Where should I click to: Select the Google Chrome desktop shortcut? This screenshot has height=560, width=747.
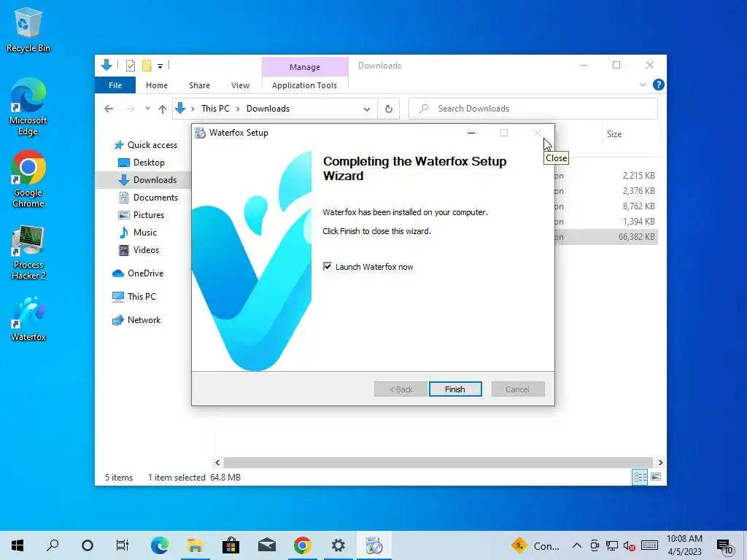point(28,179)
